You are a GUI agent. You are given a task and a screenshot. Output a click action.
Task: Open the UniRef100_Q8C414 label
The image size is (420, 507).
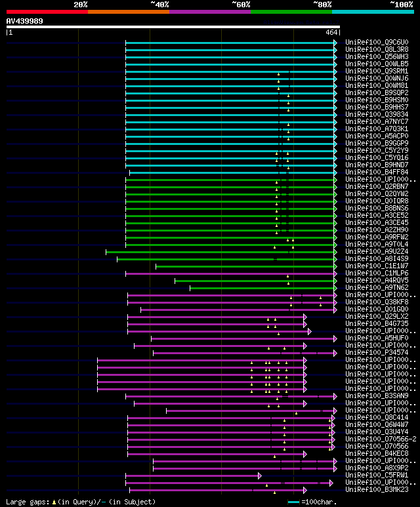click(377, 418)
